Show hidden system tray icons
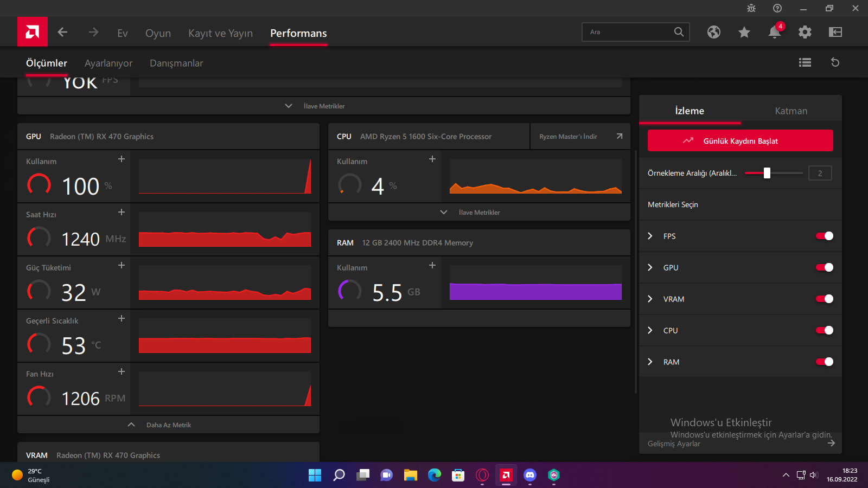The width and height of the screenshot is (868, 488). coord(786,476)
